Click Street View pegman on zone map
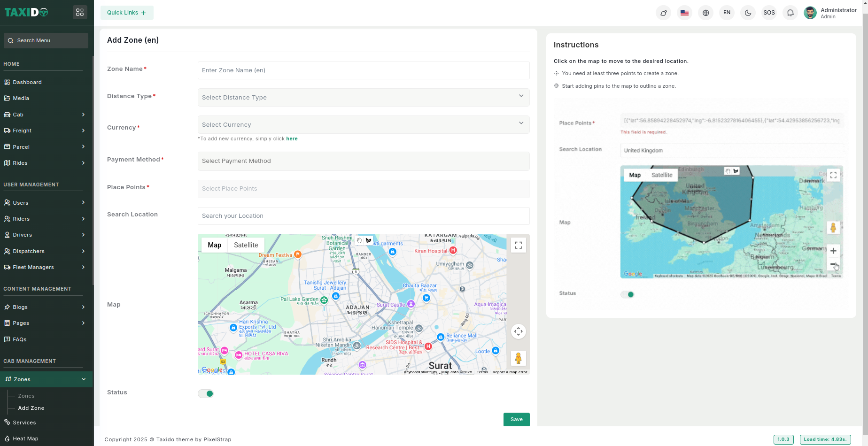 (x=518, y=358)
